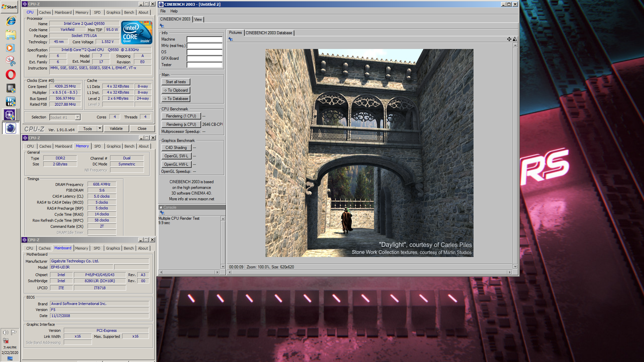Launch Opera browser from the taskbar

click(x=11, y=74)
